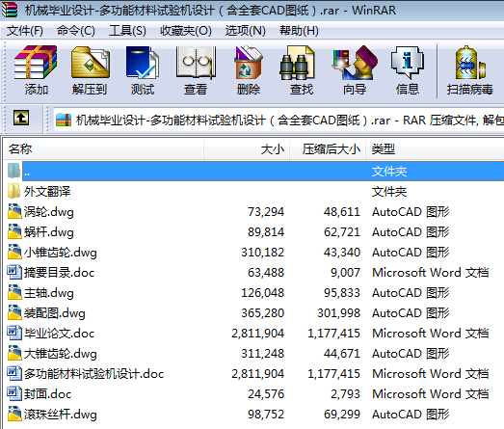The height and width of the screenshot is (429, 504).
Task: Select the file name 涡轮.dwg
Action: (49, 212)
